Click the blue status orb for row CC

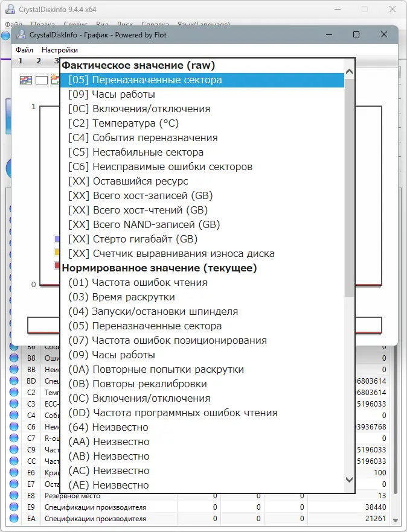(x=14, y=461)
